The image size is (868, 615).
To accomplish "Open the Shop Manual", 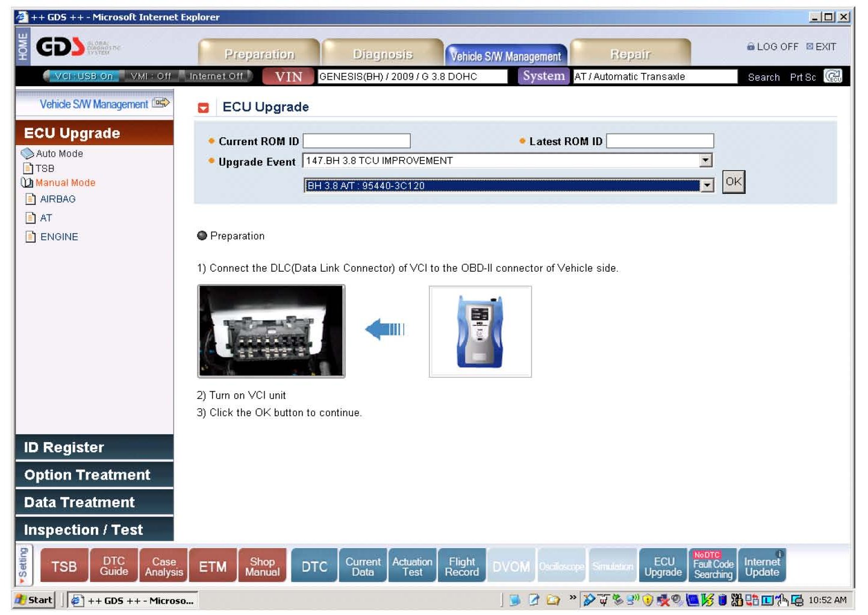I will click(x=262, y=566).
